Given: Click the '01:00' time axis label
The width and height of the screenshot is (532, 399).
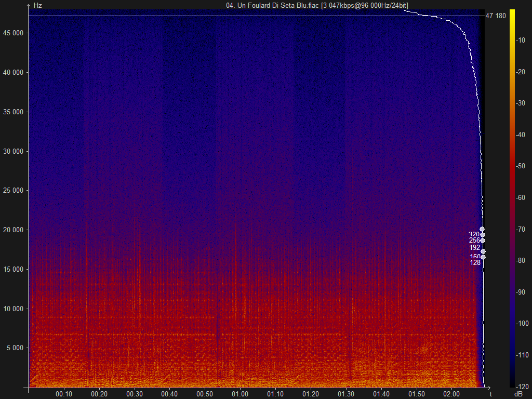Looking at the screenshot, I should click(x=240, y=394).
